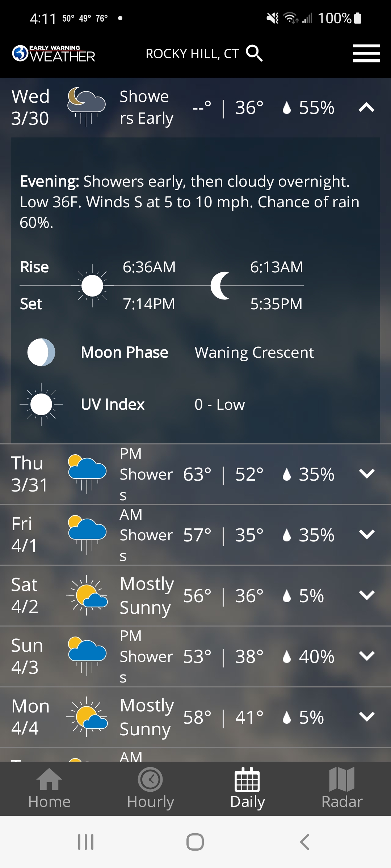Viewport: 391px width, 868px height.
Task: Expand Sun 4/3 forecast details
Action: (x=366, y=656)
